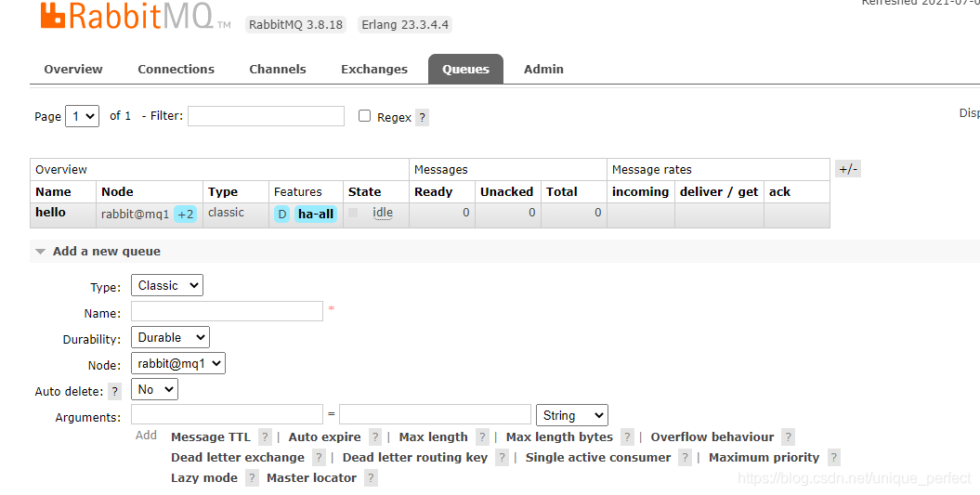Select the Queues tab

coord(465,70)
